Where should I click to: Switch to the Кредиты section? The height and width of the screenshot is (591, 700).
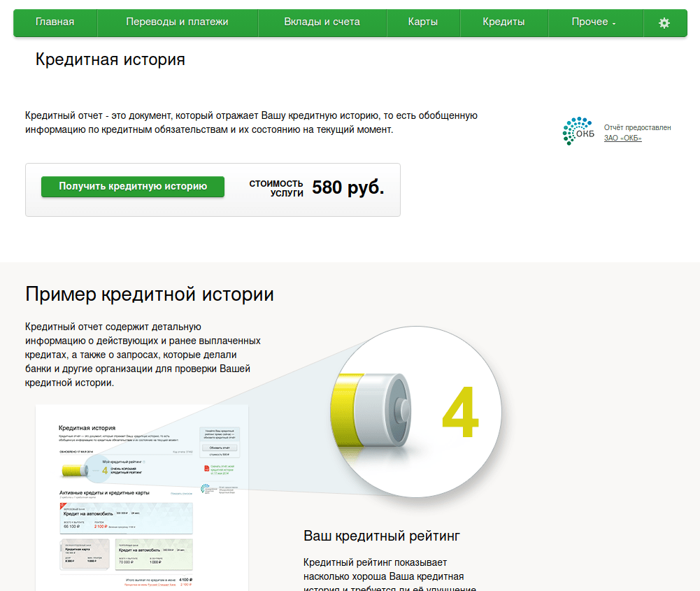[x=503, y=22]
